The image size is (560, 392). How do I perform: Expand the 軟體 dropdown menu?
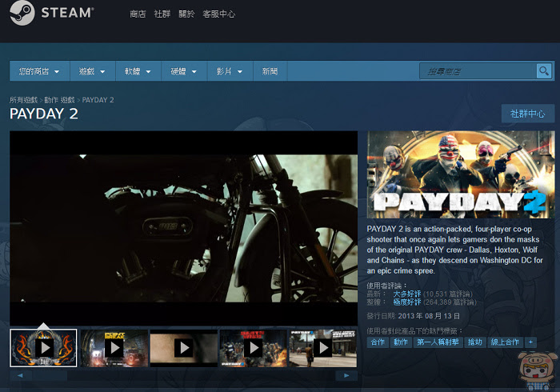[138, 71]
